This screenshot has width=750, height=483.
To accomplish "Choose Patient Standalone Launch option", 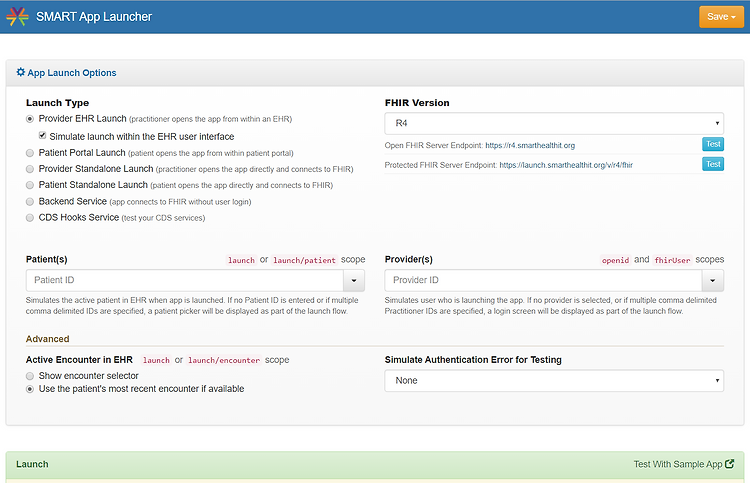I will point(30,185).
